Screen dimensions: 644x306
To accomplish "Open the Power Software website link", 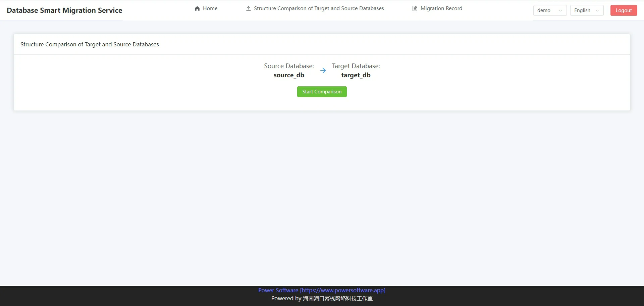I will (322, 290).
